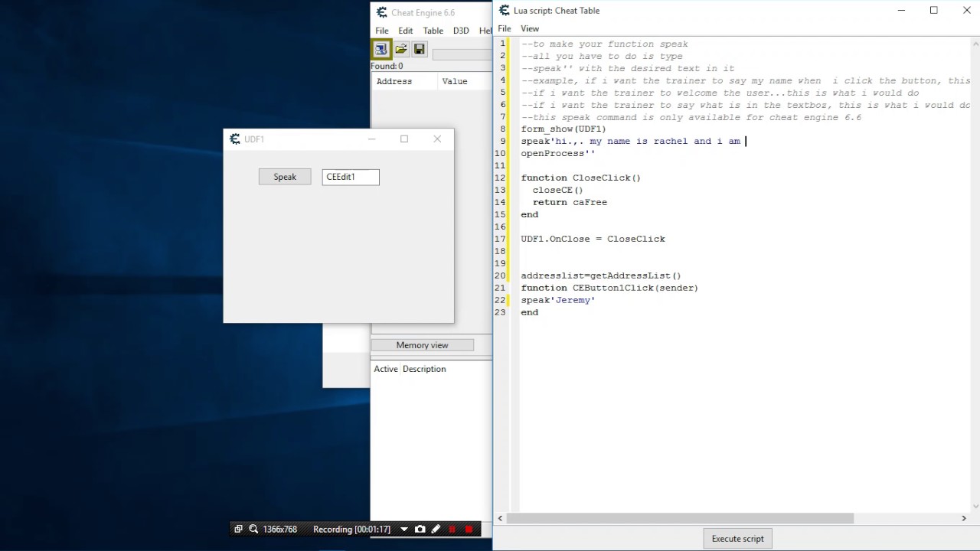Click the up arrow of script vertical scrollbar
This screenshot has width=980, height=551.
pos(975,43)
